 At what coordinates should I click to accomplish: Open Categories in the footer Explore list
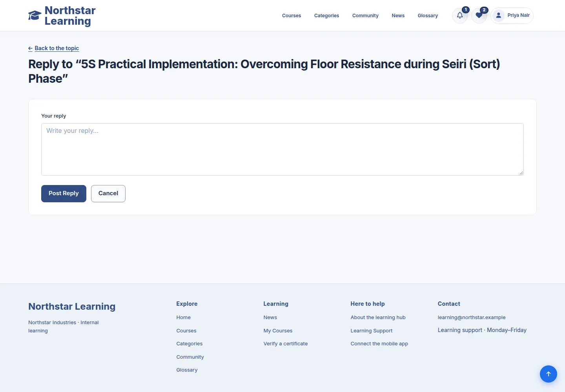pyautogui.click(x=190, y=344)
